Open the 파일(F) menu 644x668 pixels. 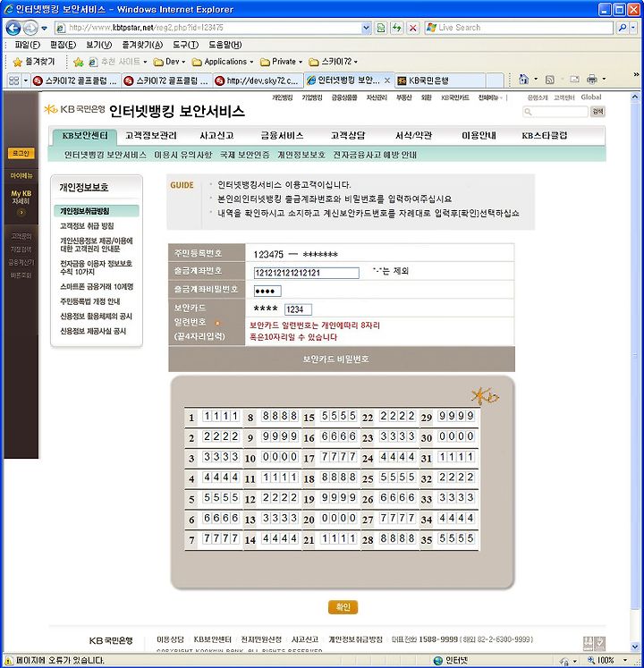(27, 45)
